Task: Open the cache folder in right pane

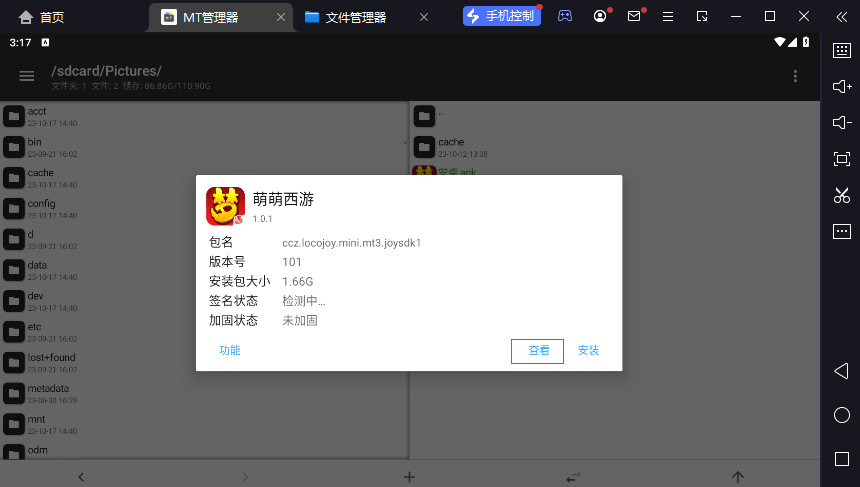Action: click(x=615, y=147)
